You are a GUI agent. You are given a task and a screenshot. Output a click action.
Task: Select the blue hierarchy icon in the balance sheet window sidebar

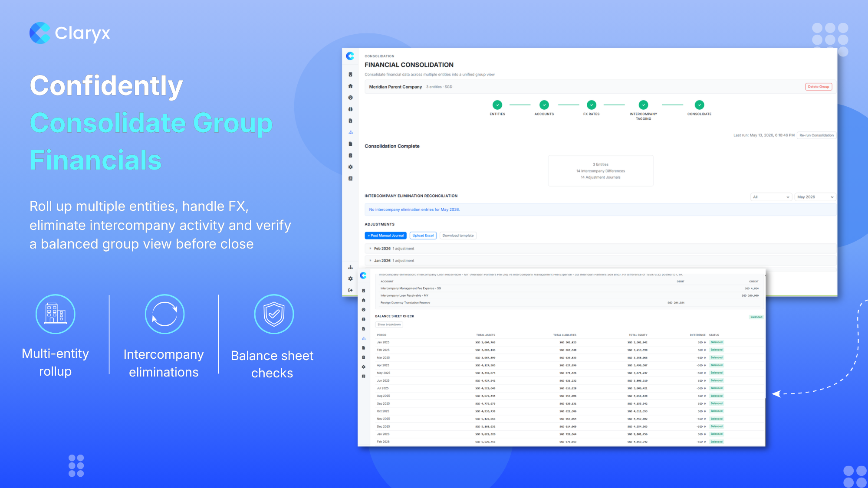pyautogui.click(x=363, y=338)
